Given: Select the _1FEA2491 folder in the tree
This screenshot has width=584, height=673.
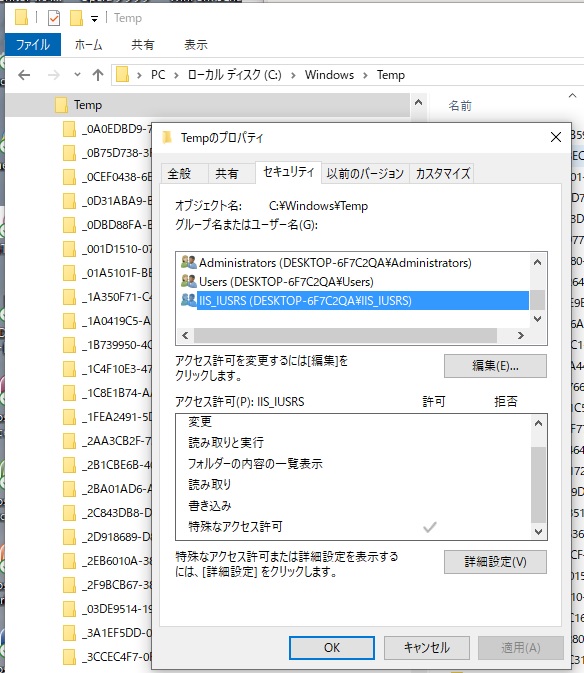Looking at the screenshot, I should click(x=107, y=417).
